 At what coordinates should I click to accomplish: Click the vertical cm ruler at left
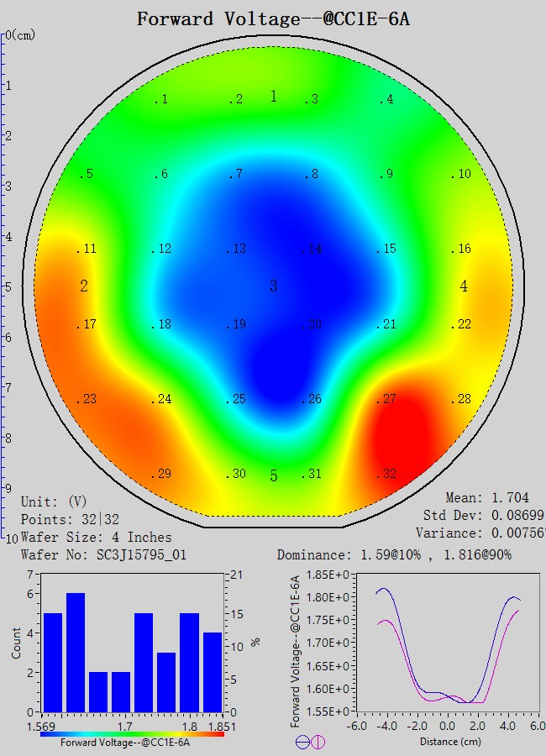coord(4,286)
